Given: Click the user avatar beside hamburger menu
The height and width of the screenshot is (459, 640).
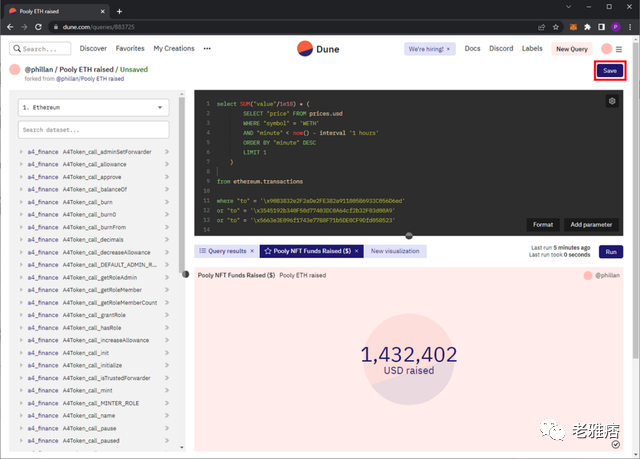Looking at the screenshot, I should coord(607,49).
